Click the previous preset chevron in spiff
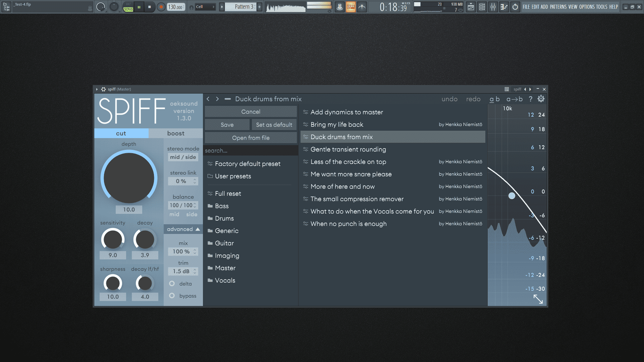 208,99
